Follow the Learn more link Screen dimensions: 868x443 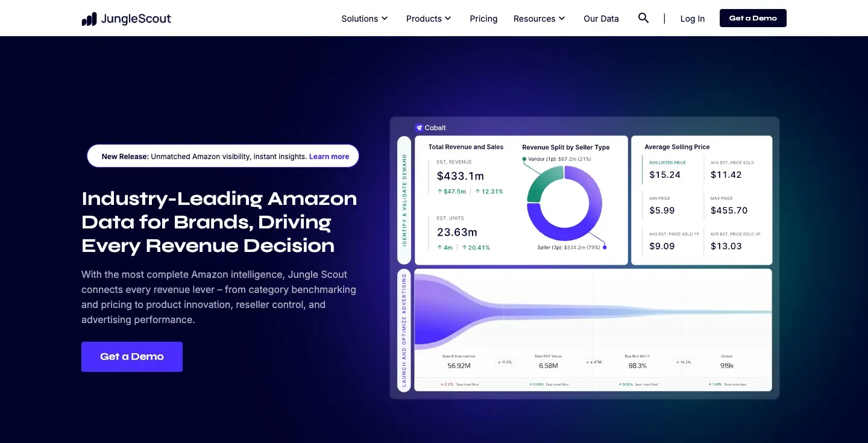[329, 156]
